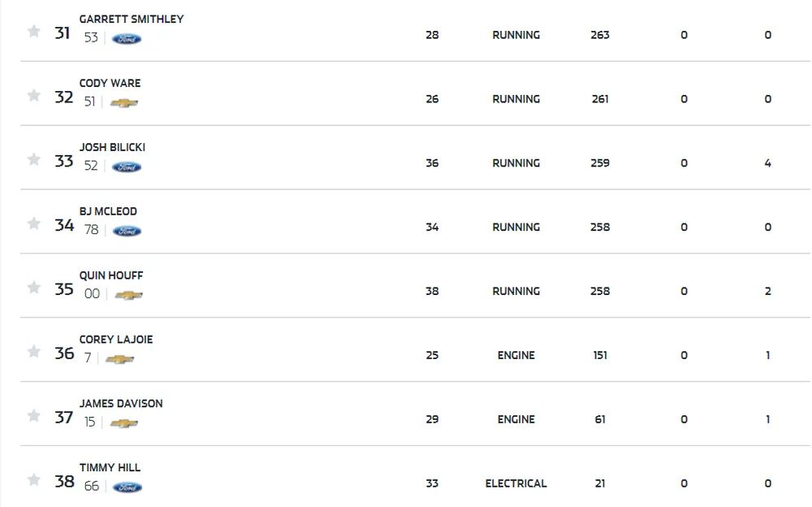Mark Quin Houff with the star icon
812x507 pixels.
coord(33,288)
